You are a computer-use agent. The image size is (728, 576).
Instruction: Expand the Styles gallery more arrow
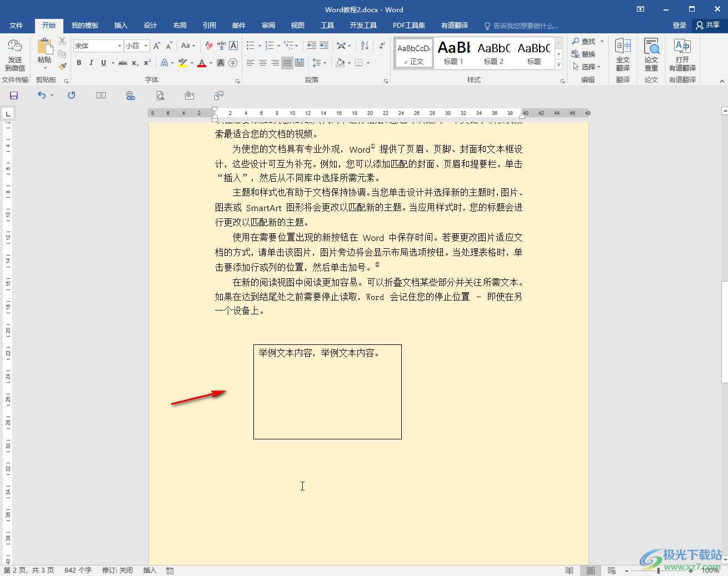(559, 65)
